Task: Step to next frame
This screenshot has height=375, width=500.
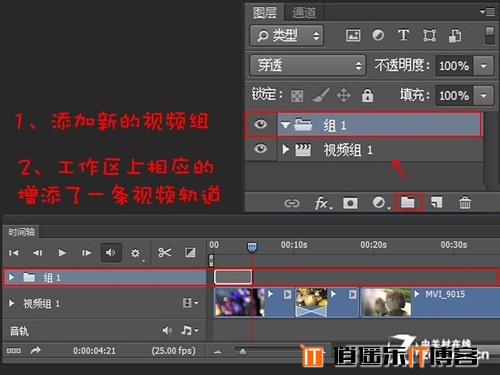Action: coord(86,253)
